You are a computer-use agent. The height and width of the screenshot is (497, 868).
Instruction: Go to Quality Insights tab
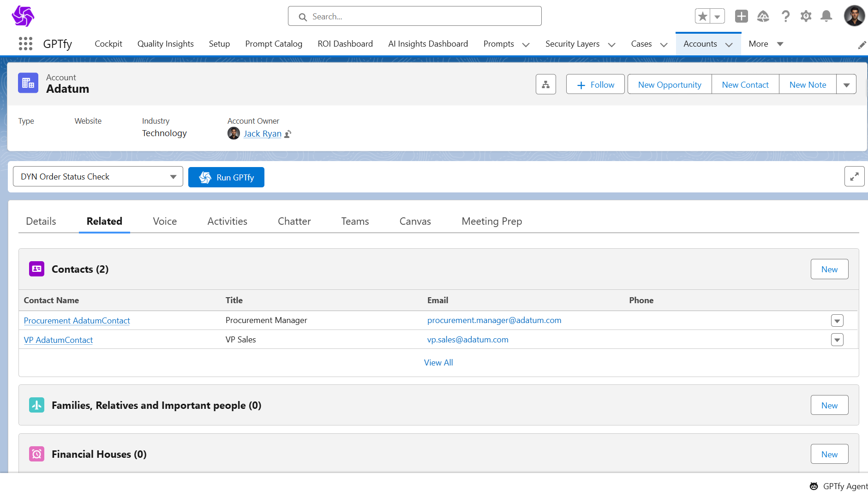166,44
